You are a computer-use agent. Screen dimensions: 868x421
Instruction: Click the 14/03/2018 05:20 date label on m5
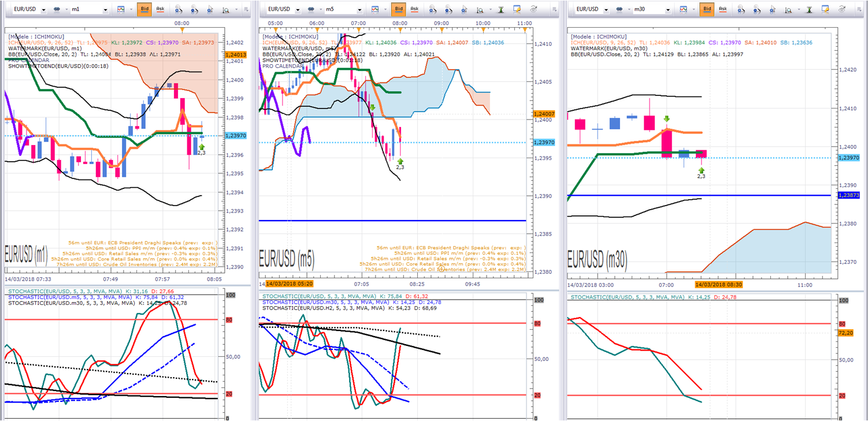coord(290,284)
